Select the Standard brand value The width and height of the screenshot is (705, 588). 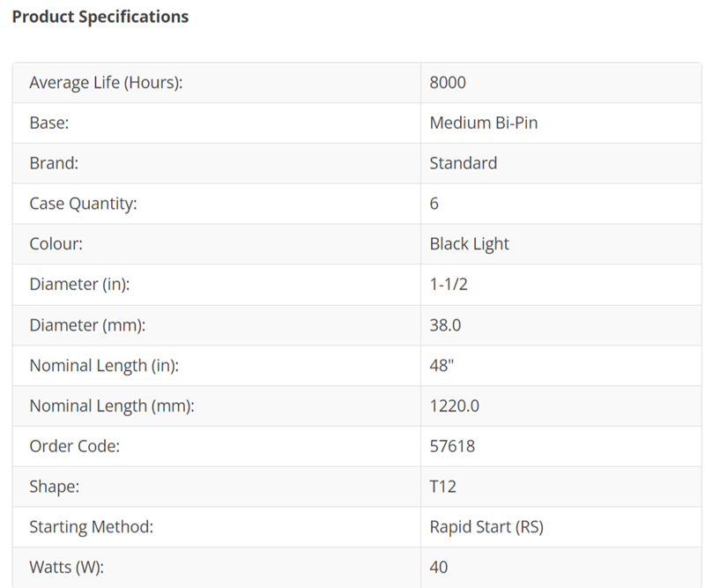[x=464, y=163]
